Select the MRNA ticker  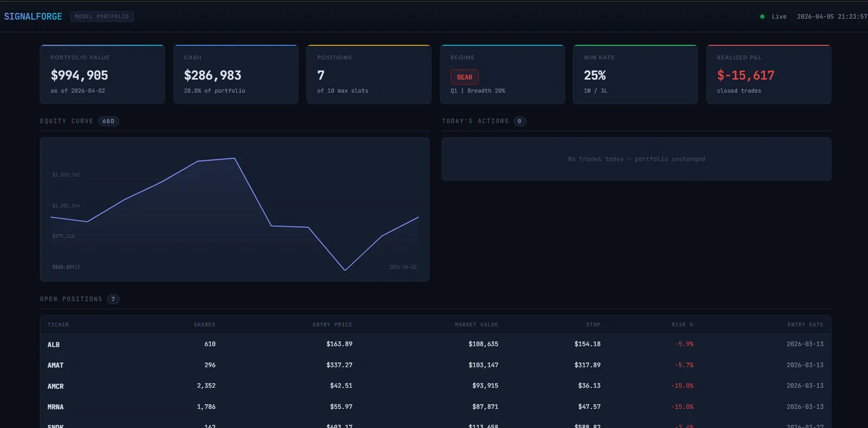pyautogui.click(x=55, y=407)
